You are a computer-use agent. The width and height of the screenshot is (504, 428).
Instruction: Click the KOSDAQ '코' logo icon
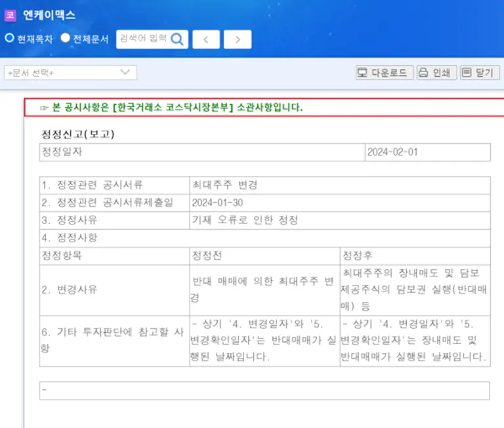pyautogui.click(x=10, y=15)
